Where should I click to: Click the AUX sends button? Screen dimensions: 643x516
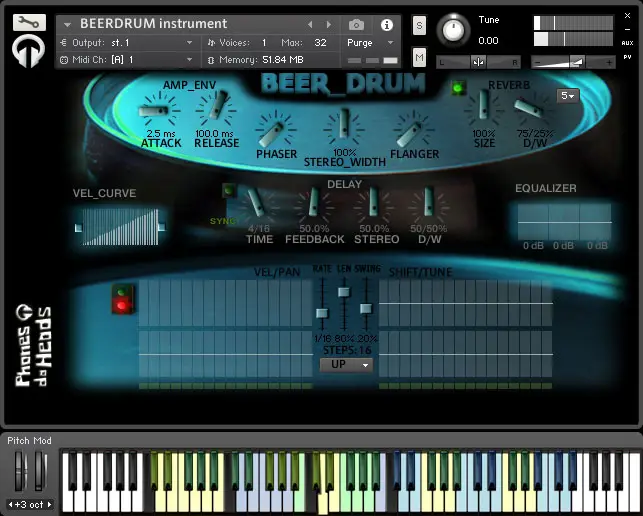627,43
